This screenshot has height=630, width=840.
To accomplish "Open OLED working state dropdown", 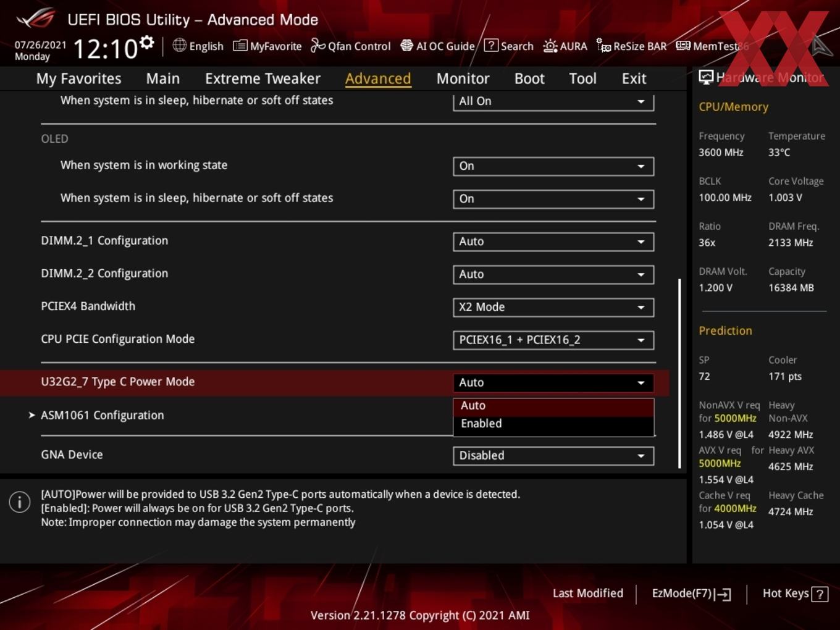I will pos(553,166).
